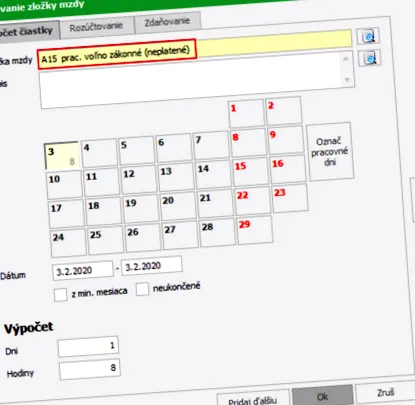Viewport: 415px width, 405px height.
Task: Switch to the Rozúčtovanie tab
Action: [x=97, y=27]
